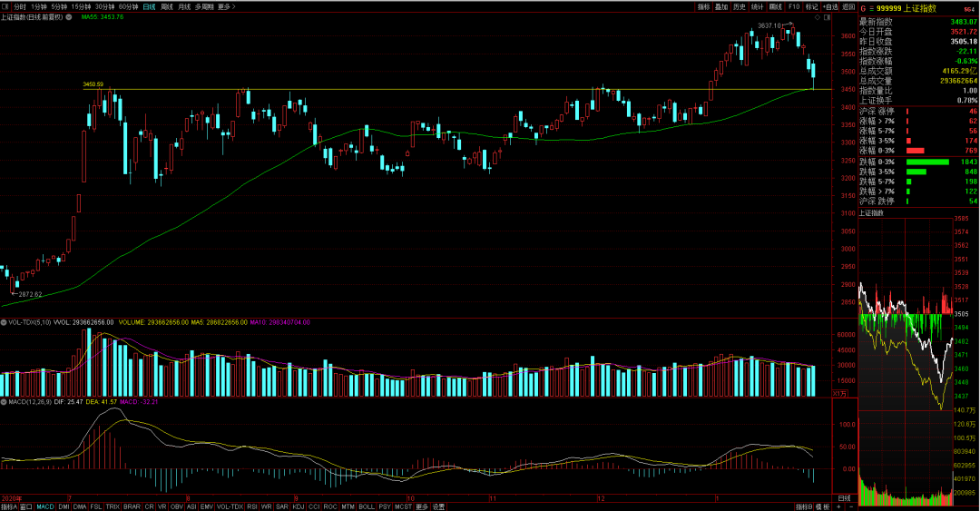Select the 15分钟 period
980x511 pixels.
[x=81, y=7]
